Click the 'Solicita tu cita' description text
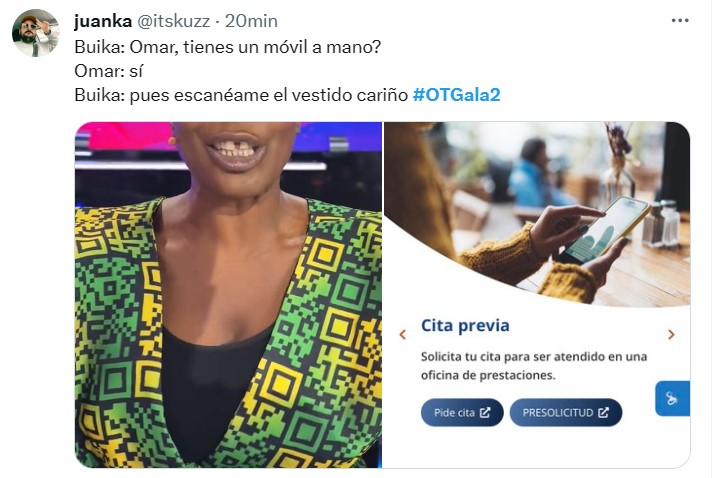 [x=534, y=366]
